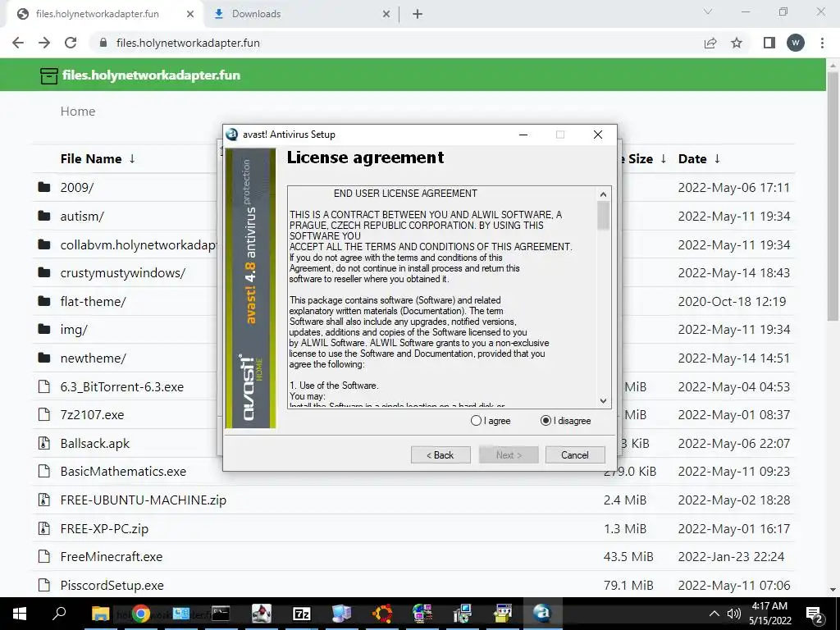Open the autism/ folder
840x630 pixels.
click(x=82, y=216)
